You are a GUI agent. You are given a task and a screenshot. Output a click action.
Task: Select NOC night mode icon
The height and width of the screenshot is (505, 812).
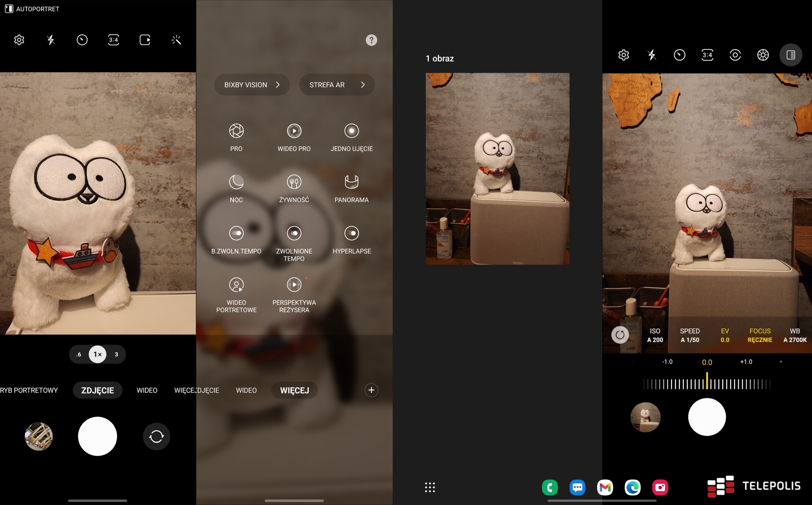point(236,182)
